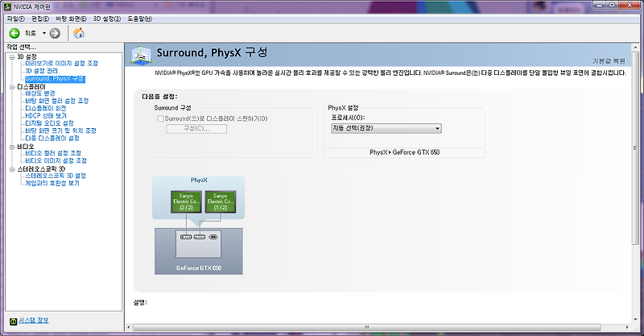Image resolution: width=644 pixels, height=336 pixels.
Task: Open the 프로세서 자동 선택(권장) dropdown
Action: point(386,128)
